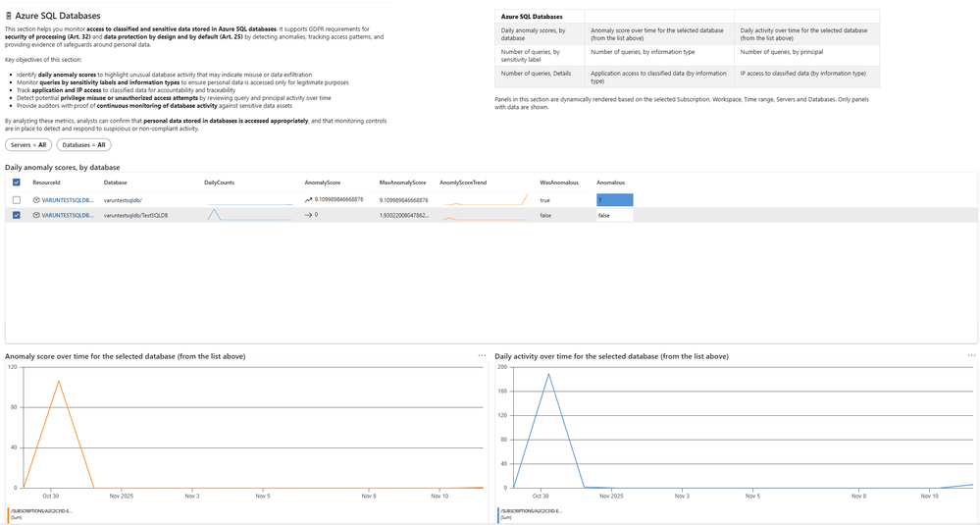
Task: Click 'Daily anomaly scores, by database' table title
Action: click(63, 168)
